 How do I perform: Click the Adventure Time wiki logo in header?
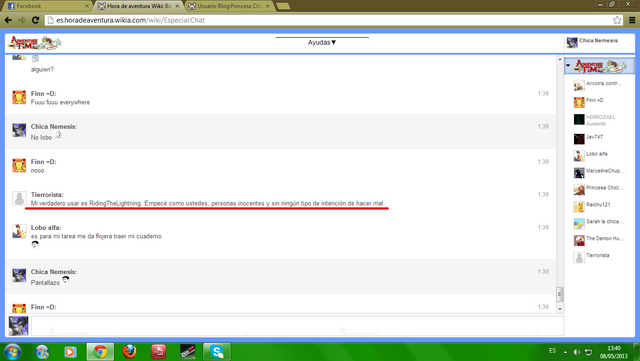[35, 42]
